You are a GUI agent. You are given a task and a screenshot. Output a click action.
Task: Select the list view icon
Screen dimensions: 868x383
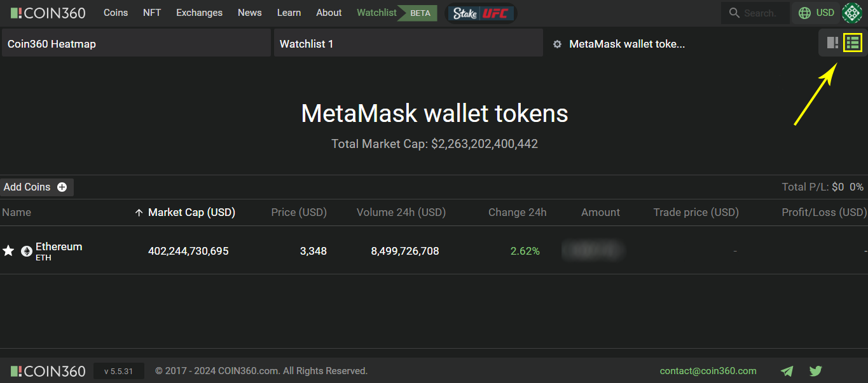pos(853,43)
